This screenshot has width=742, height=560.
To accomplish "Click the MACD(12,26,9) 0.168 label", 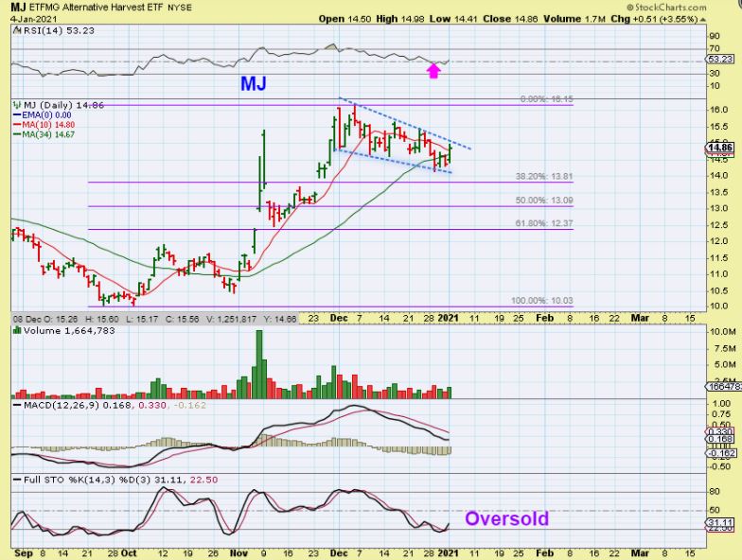I will click(x=78, y=405).
